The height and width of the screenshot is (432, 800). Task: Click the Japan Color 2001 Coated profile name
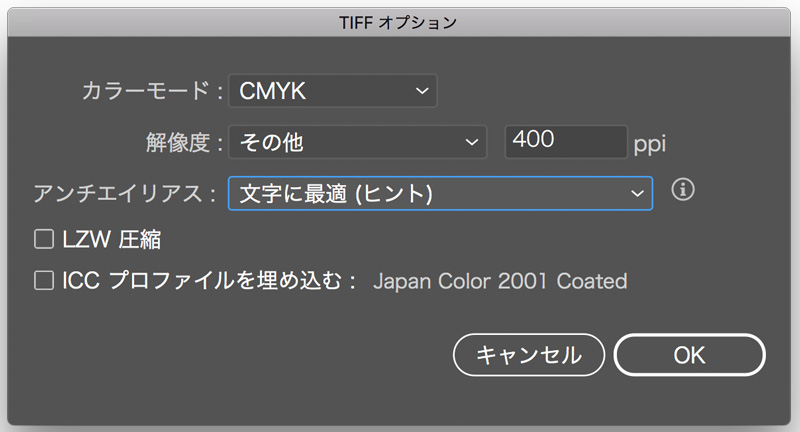point(500,281)
